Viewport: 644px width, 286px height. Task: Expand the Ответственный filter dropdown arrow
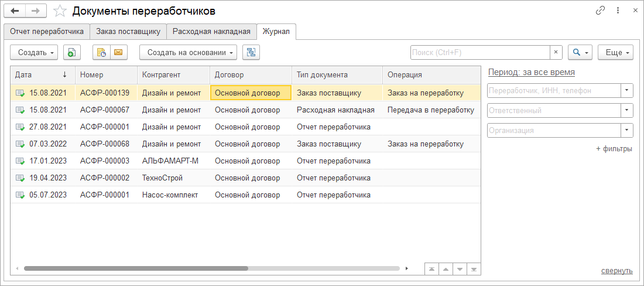[x=627, y=110]
